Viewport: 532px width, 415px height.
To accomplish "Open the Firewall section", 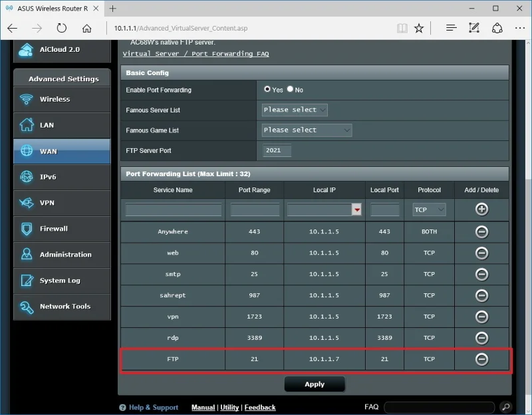I will point(61,229).
